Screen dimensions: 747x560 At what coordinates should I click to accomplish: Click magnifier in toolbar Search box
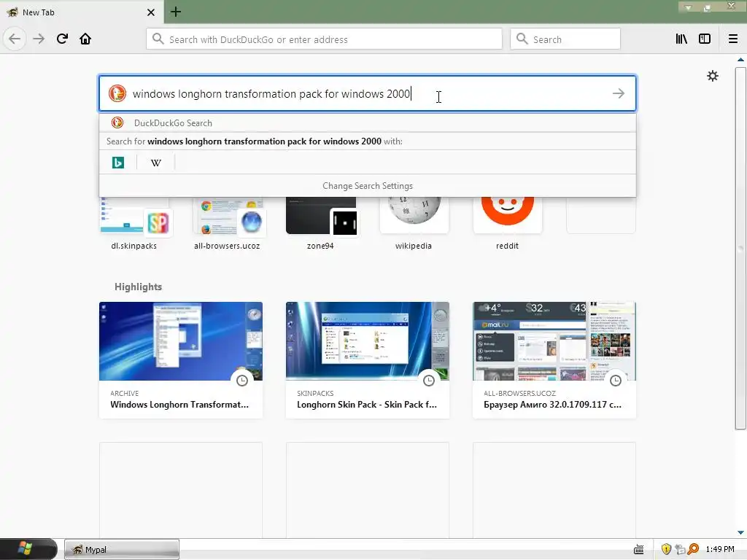[522, 39]
